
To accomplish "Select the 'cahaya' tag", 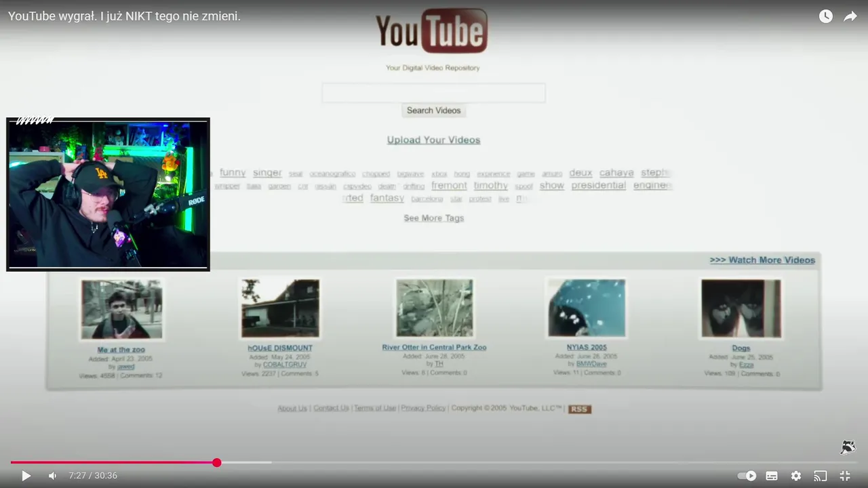I will coord(616,173).
